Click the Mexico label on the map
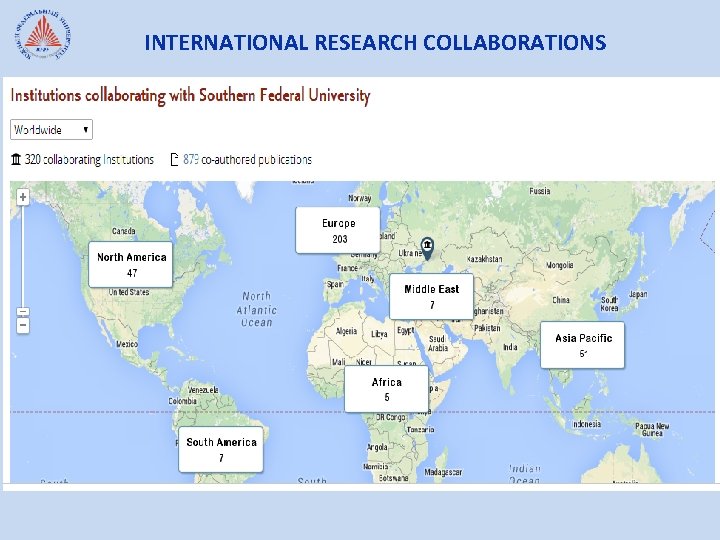 pyautogui.click(x=127, y=344)
